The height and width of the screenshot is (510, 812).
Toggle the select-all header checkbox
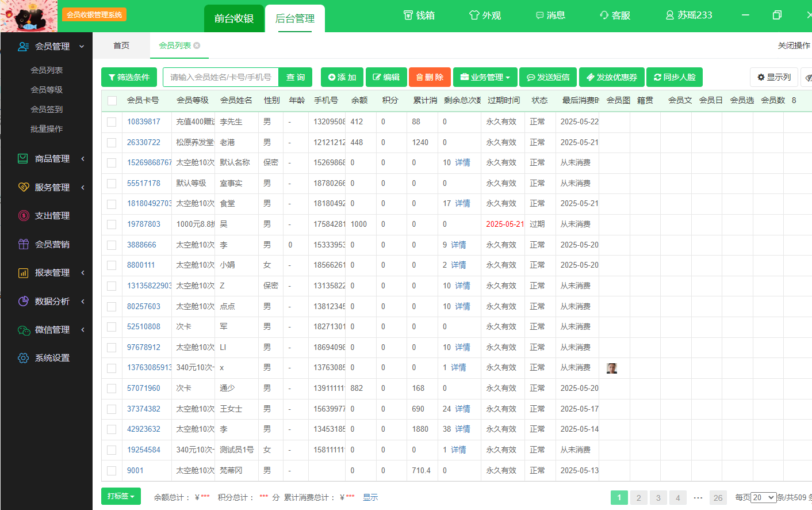coord(112,101)
